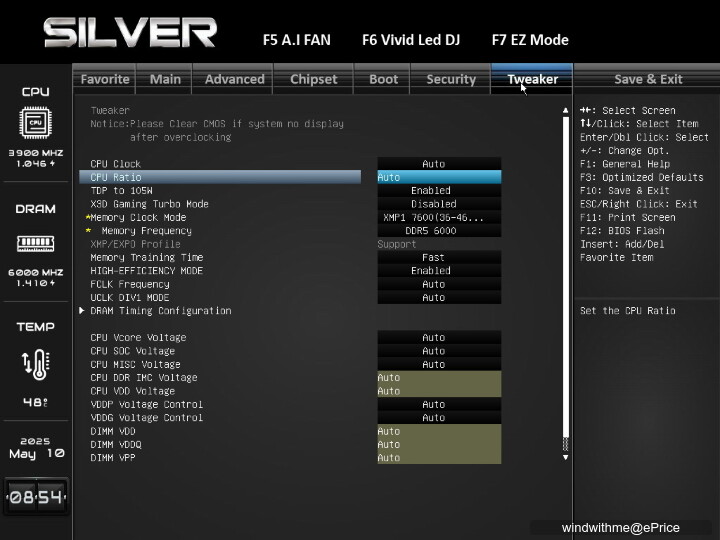Select the Boot tab
This screenshot has width=720, height=540.
click(x=383, y=79)
